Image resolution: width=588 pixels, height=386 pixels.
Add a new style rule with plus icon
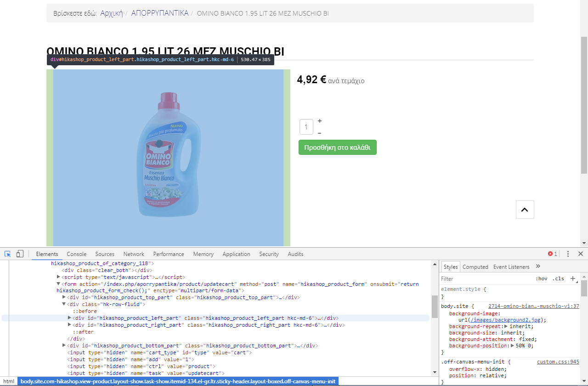(573, 278)
